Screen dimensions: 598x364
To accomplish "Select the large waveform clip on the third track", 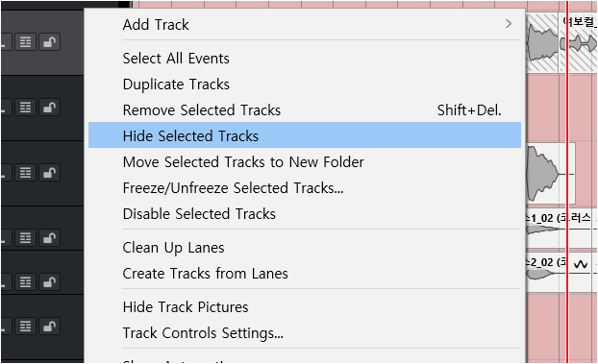I will click(x=551, y=174).
